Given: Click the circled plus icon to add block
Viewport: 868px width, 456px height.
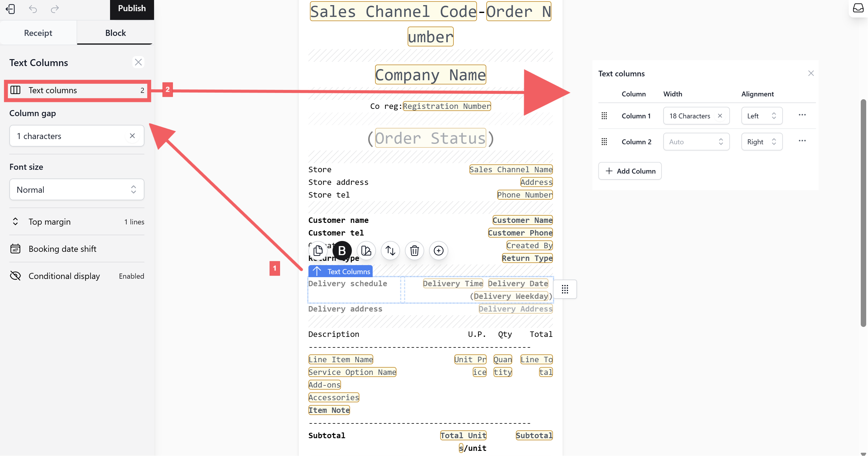Looking at the screenshot, I should tap(438, 250).
